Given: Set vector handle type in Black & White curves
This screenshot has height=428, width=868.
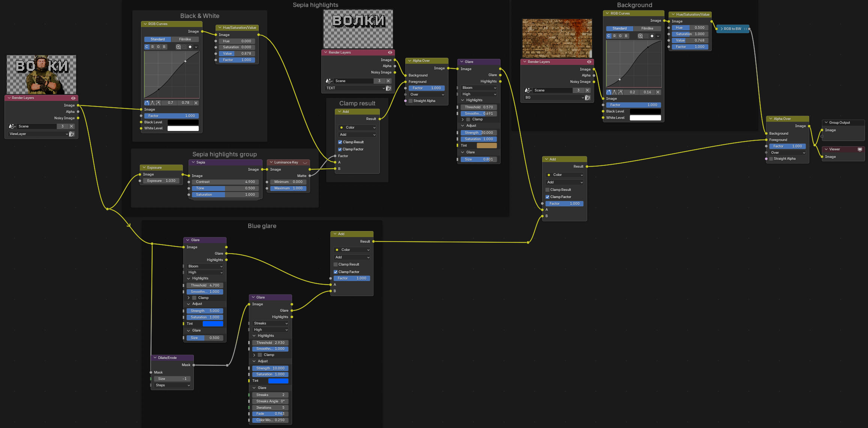Looking at the screenshot, I should (x=153, y=103).
